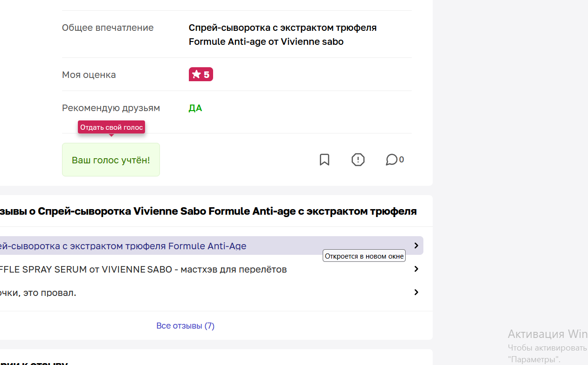Click the star rating badge showing 5
This screenshot has width=588, height=365.
[x=201, y=75]
